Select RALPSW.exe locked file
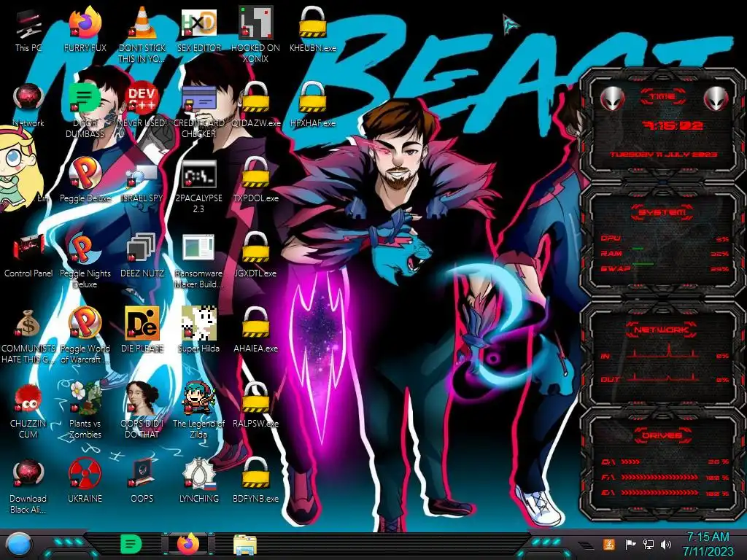This screenshot has width=747, height=560. pyautogui.click(x=256, y=405)
